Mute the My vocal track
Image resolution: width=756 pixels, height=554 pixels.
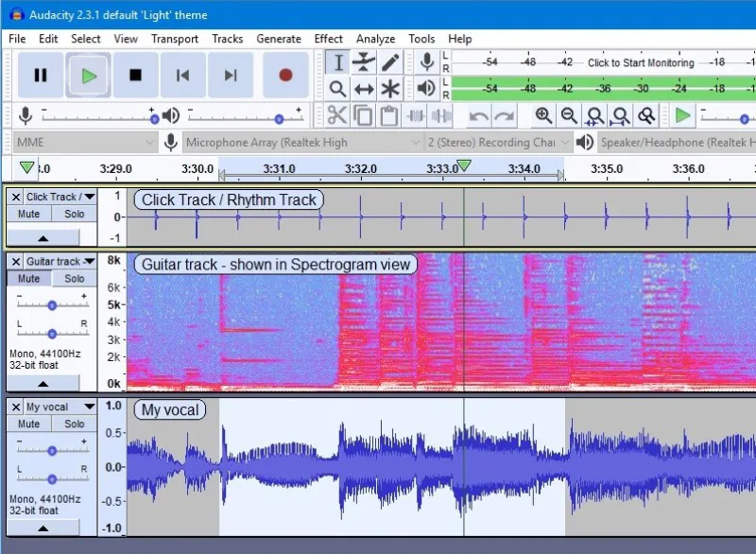pyautogui.click(x=29, y=424)
